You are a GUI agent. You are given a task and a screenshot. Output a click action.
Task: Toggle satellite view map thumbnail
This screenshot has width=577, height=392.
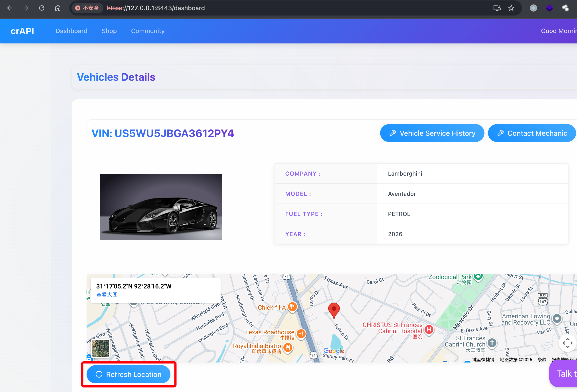[x=100, y=348]
